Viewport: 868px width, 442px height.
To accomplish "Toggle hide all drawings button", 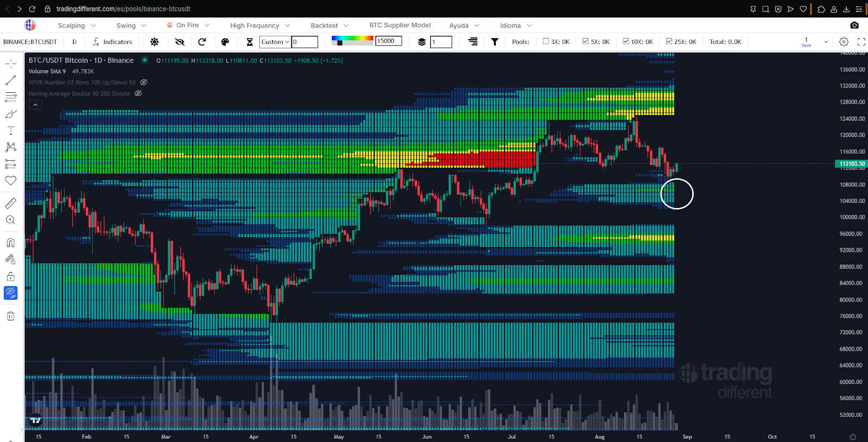I will tap(10, 293).
